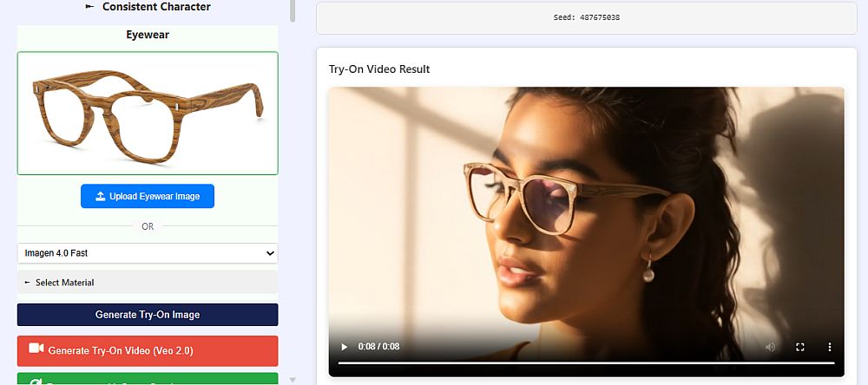
Task: Mute the video using the speaker icon
Action: pyautogui.click(x=770, y=347)
